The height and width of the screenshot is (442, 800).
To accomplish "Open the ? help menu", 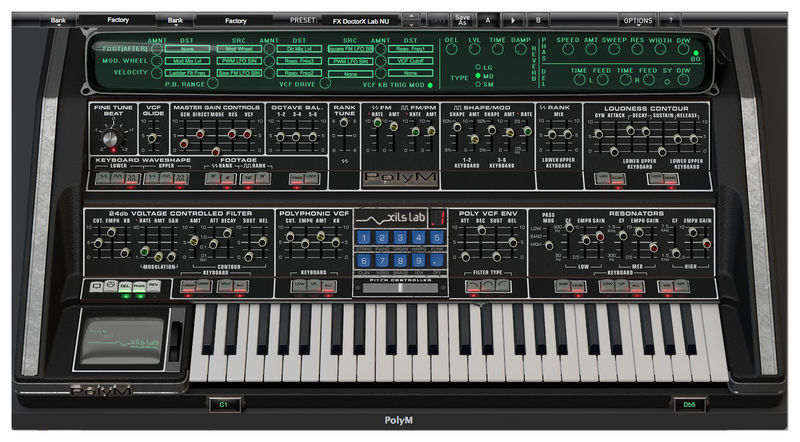I will [x=670, y=20].
